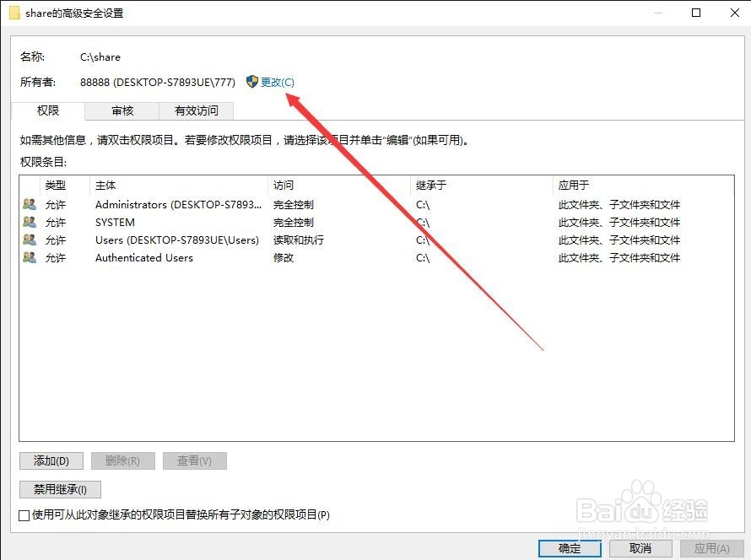The width and height of the screenshot is (751, 560).
Task: Switch to the 审核 tab
Action: point(122,110)
